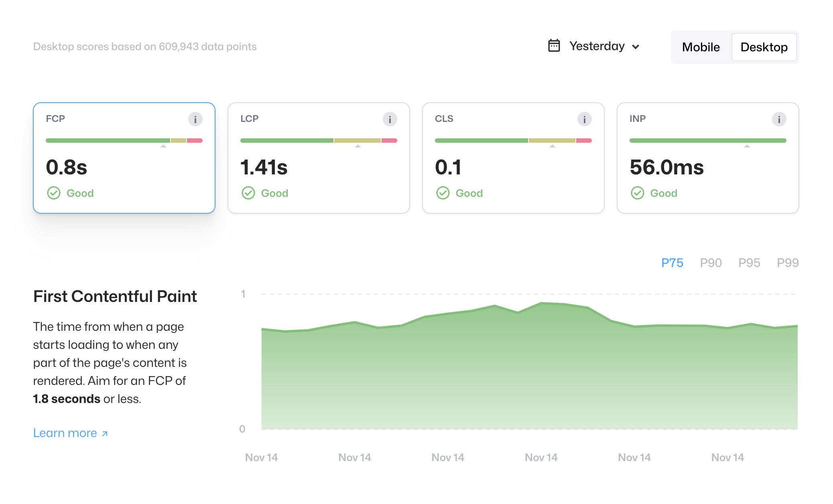Click the FCP distribution bar
Screen dimensions: 833x504
click(x=124, y=140)
